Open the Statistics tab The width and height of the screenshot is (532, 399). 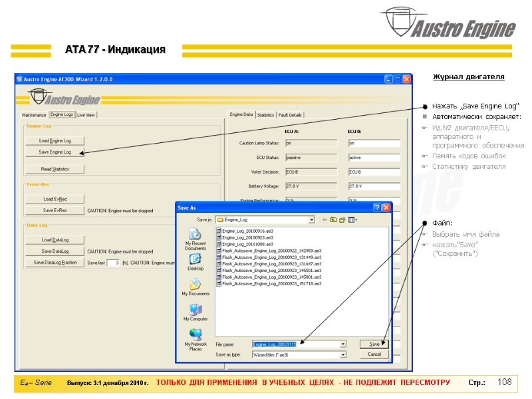265,115
